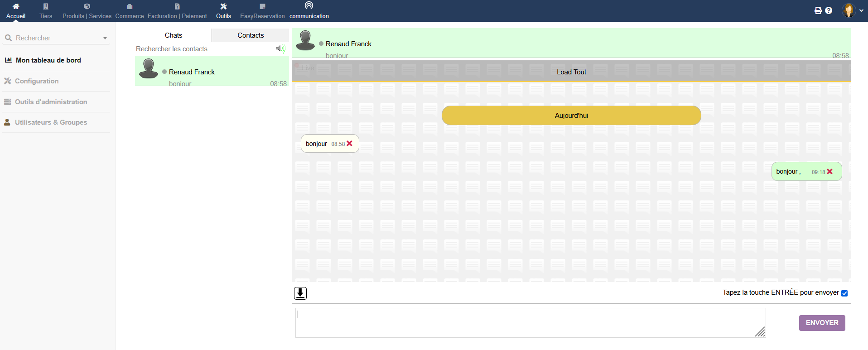This screenshot has height=350, width=868.
Task: Click Load Tout to load all messages
Action: click(571, 72)
